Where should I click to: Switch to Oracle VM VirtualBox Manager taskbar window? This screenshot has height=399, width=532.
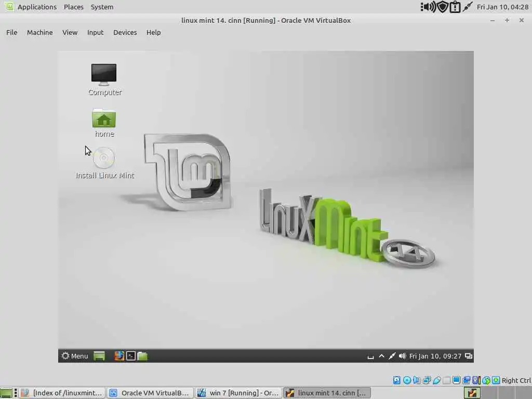(x=150, y=393)
